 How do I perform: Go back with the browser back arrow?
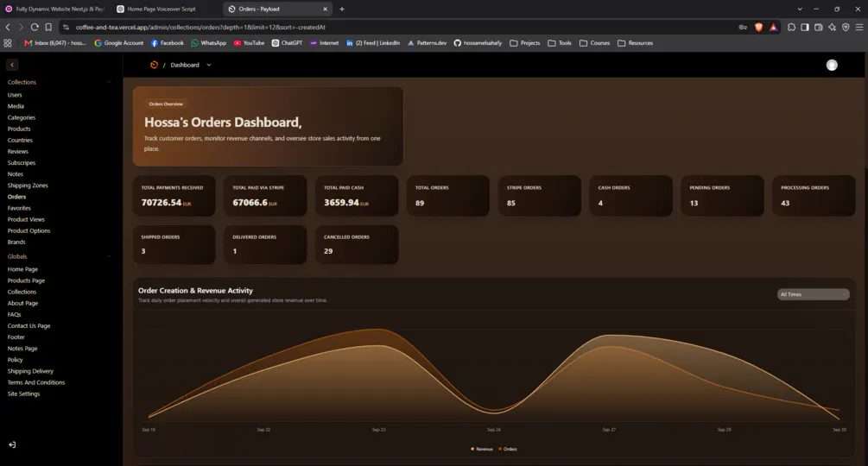[x=8, y=27]
